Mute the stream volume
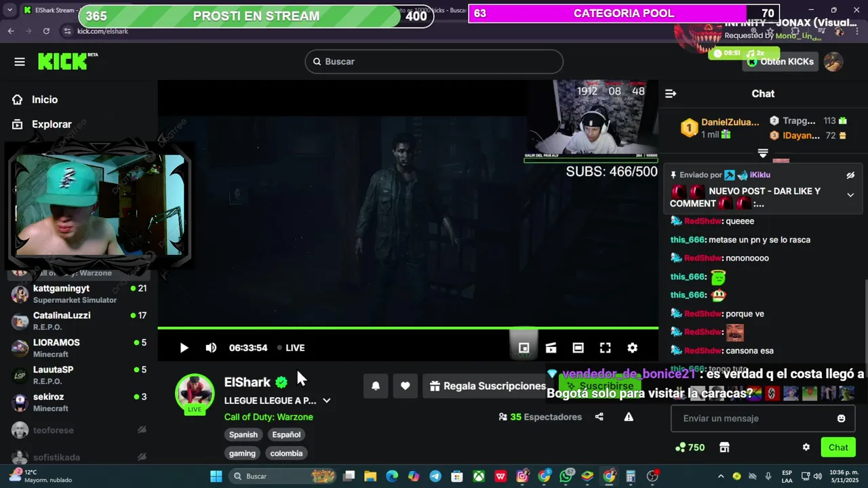868x488 pixels. 211,348
